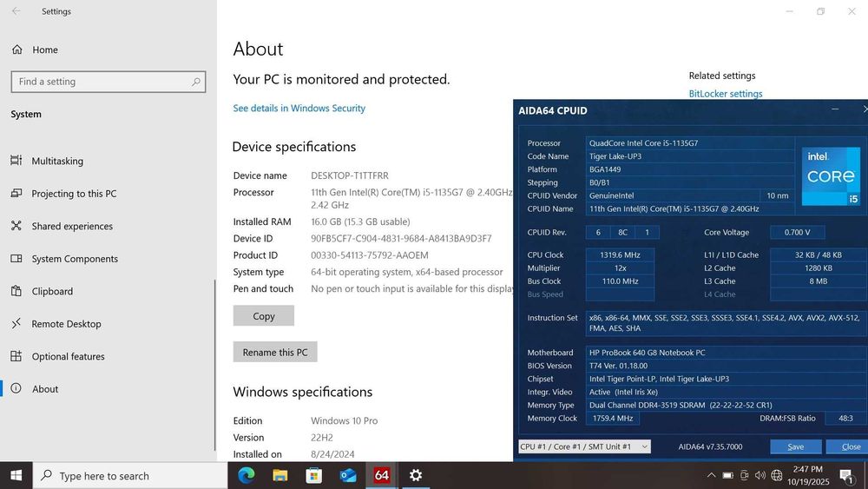Open BitLocker settings link

point(725,94)
